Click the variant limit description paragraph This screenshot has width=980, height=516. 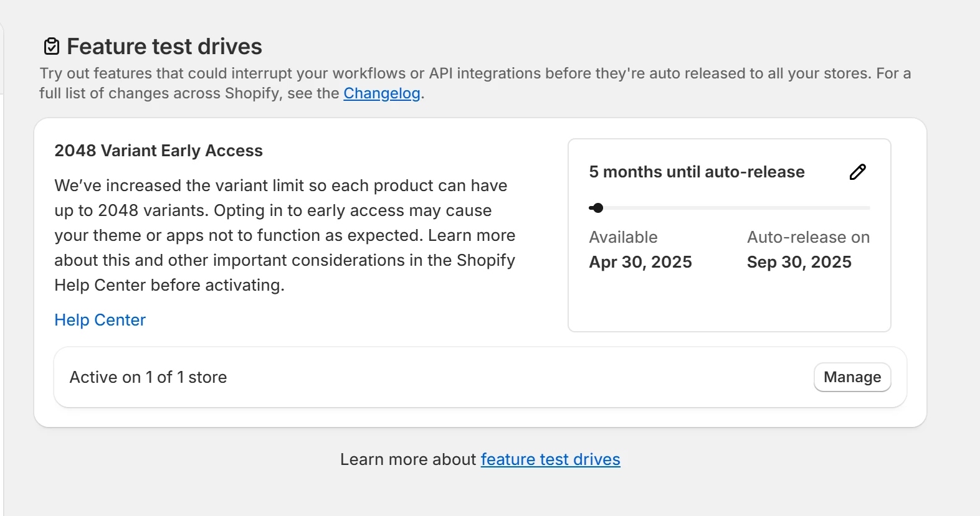pos(284,235)
